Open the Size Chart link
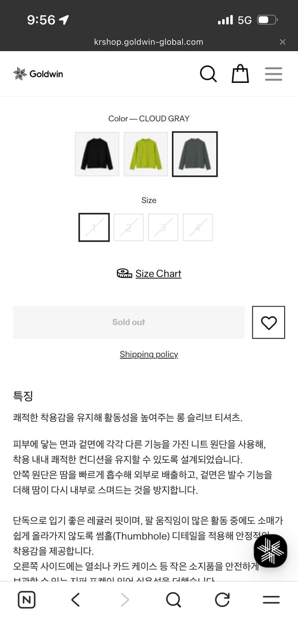 (158, 273)
